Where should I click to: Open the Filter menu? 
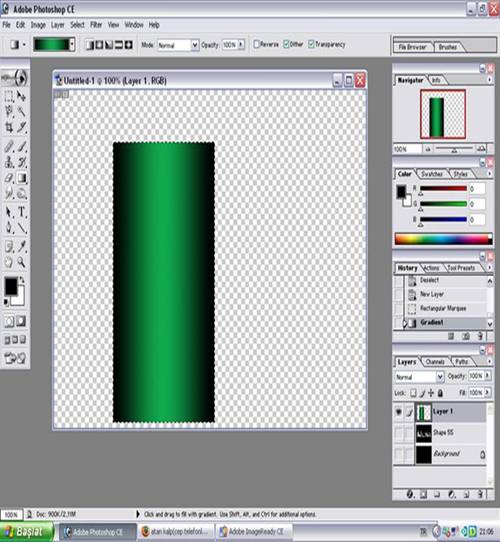click(96, 25)
